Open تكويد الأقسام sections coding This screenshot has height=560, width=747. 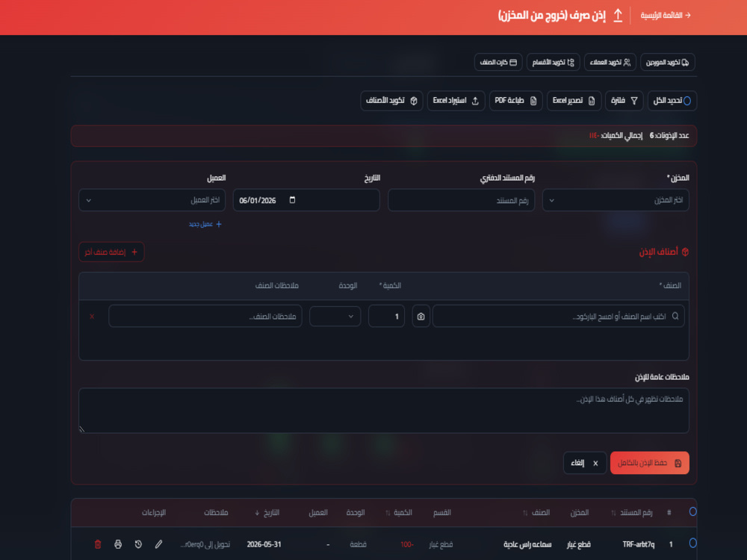553,63
